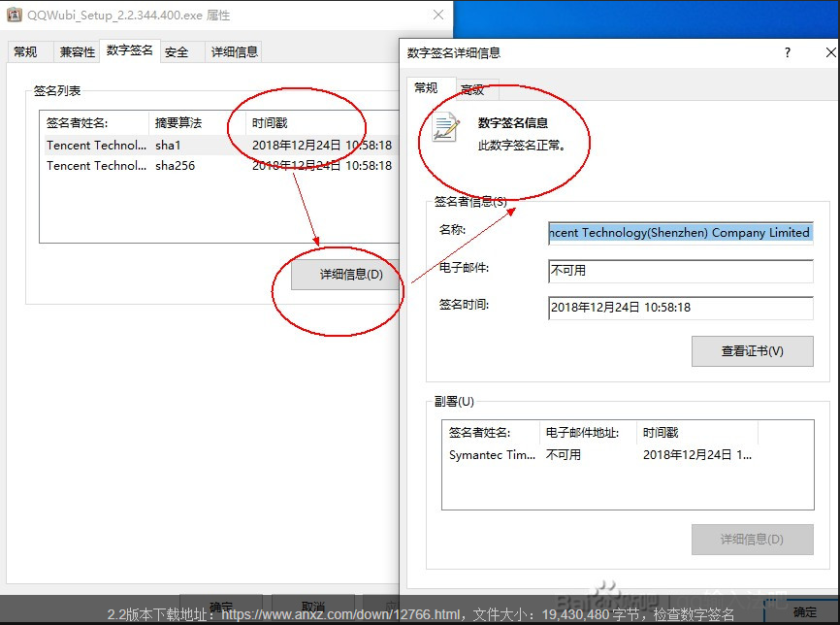The height and width of the screenshot is (625, 840).
Task: Click the 时间戳 column header in signature list
Action: pyautogui.click(x=321, y=123)
